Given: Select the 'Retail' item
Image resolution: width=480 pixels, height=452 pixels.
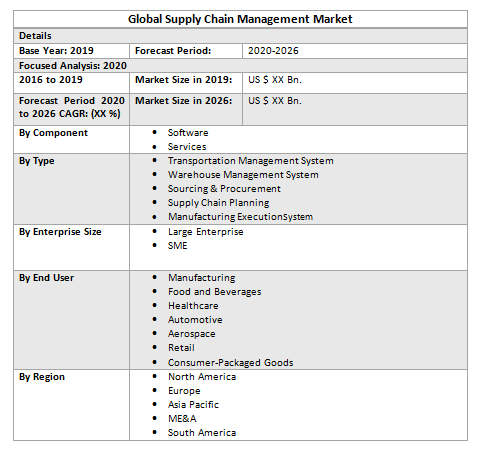Looking at the screenshot, I should (181, 348).
